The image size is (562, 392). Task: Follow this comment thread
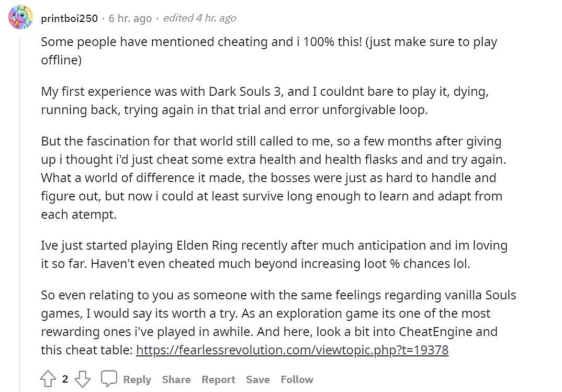[297, 380]
